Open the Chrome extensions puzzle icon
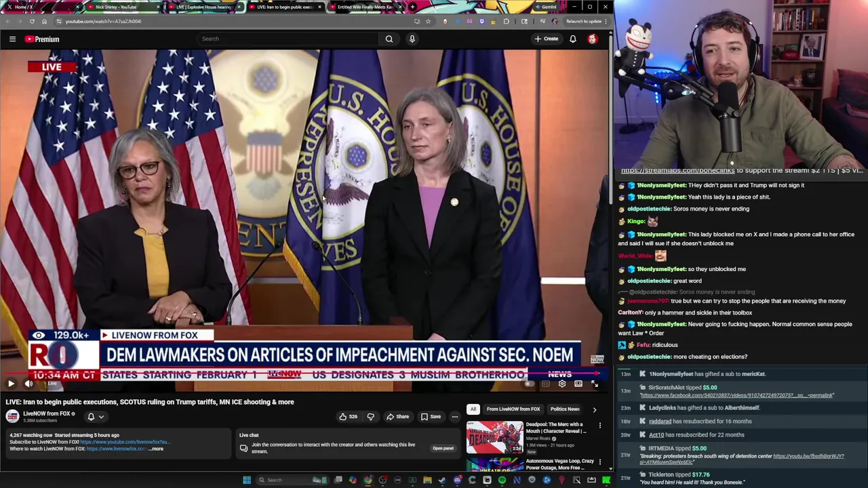 pos(506,21)
